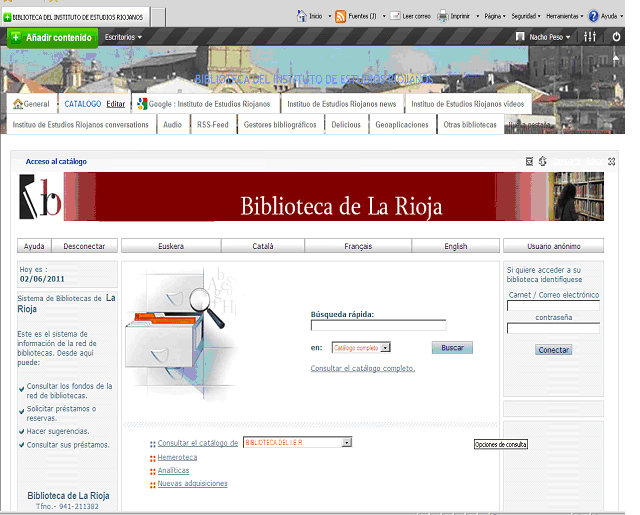Image resolution: width=640 pixels, height=515 pixels.
Task: Click the Usuario anónimo button
Action: tap(553, 246)
